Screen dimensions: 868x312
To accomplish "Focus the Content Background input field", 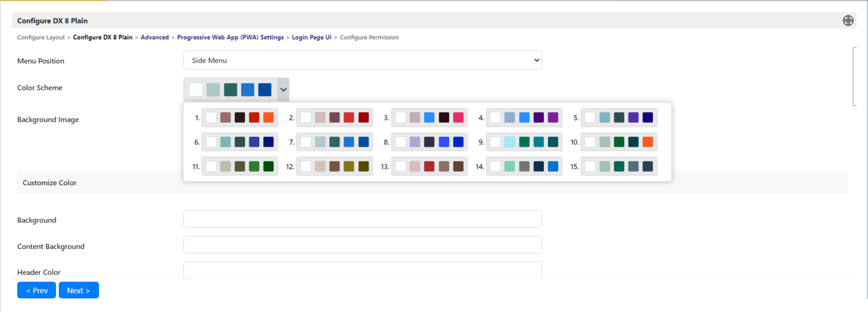I will click(362, 245).
